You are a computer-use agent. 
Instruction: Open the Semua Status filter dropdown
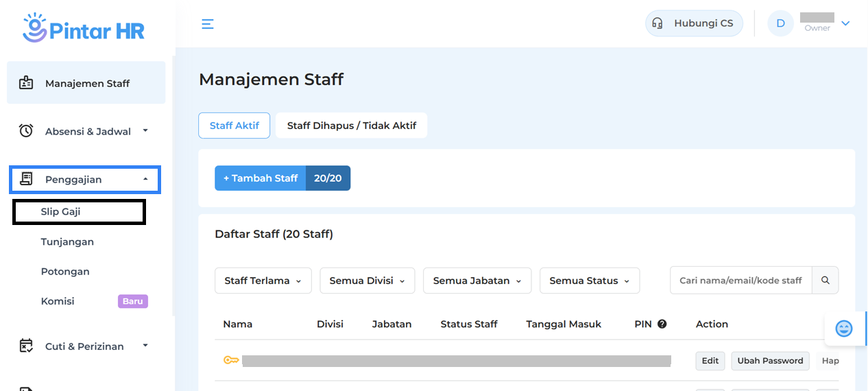coord(589,281)
